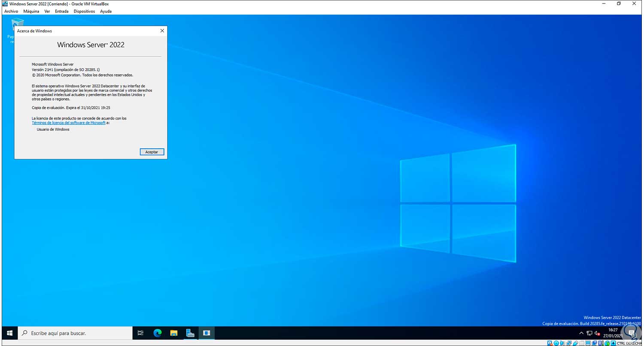Click the muted volume speaker icon
Image resolution: width=644 pixels, height=346 pixels.
click(597, 333)
